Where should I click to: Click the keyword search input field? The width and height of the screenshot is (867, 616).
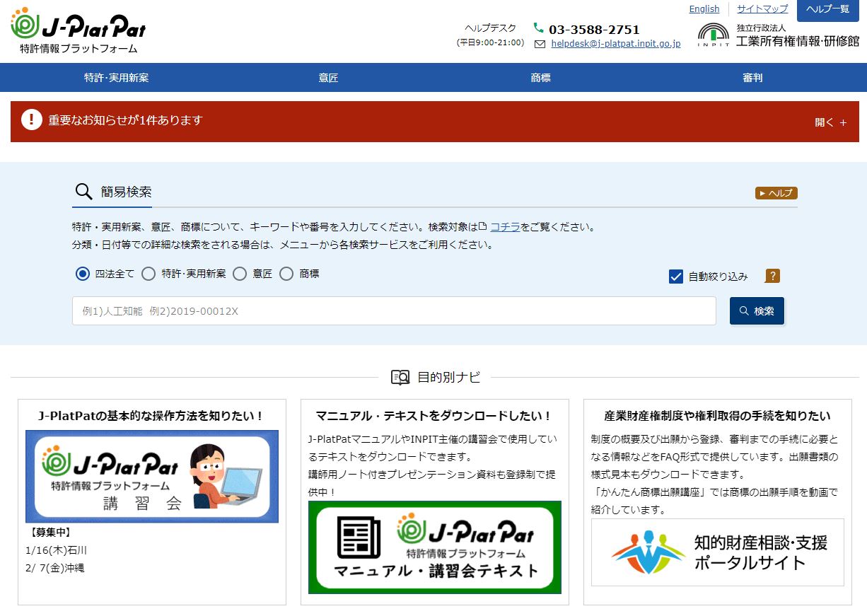point(394,311)
